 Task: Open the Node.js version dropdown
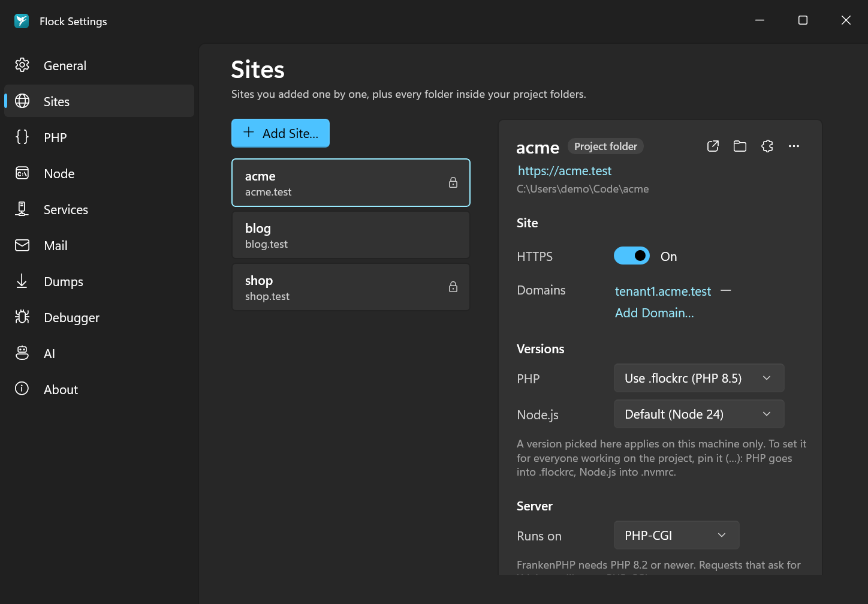(x=699, y=414)
